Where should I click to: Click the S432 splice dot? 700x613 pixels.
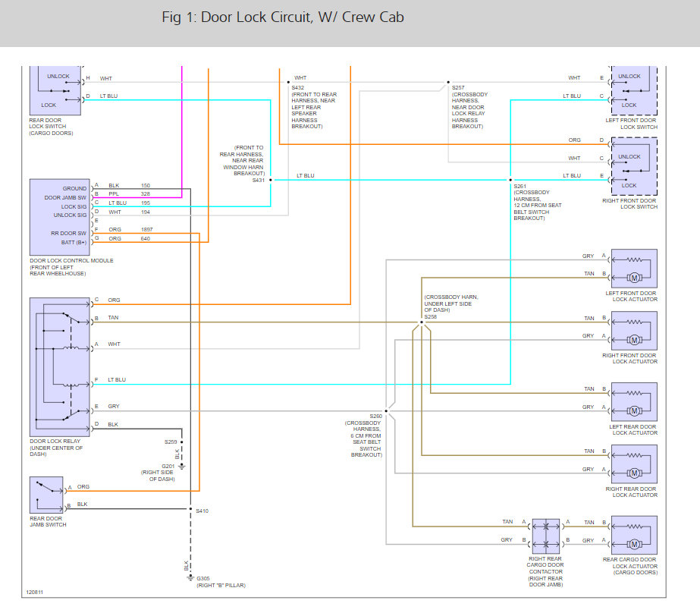coord(288,82)
